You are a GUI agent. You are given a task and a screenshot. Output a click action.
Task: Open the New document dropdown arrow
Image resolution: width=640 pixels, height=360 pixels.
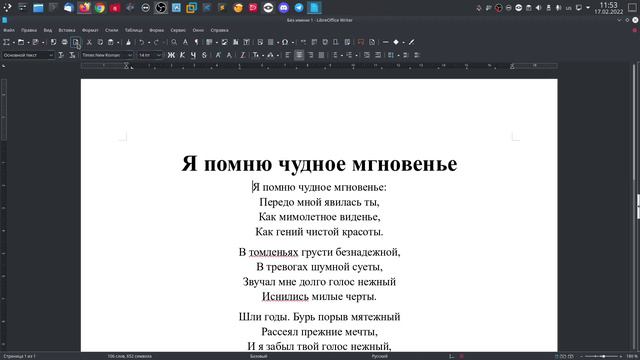pos(13,42)
